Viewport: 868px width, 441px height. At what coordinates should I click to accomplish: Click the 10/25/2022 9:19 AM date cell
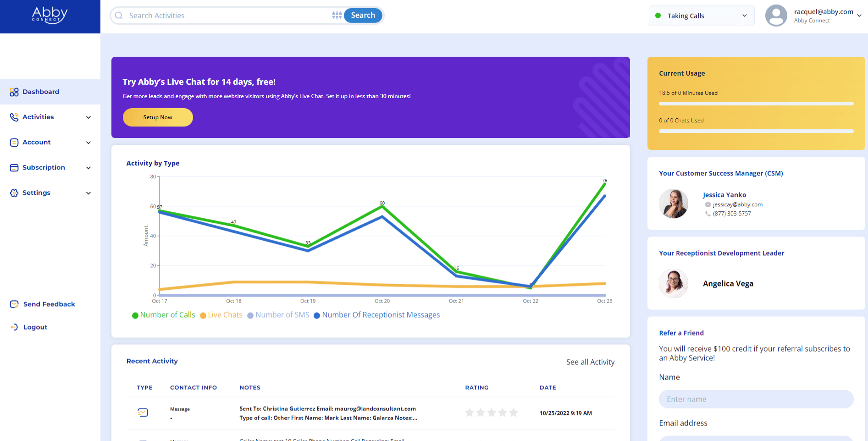[x=566, y=413]
